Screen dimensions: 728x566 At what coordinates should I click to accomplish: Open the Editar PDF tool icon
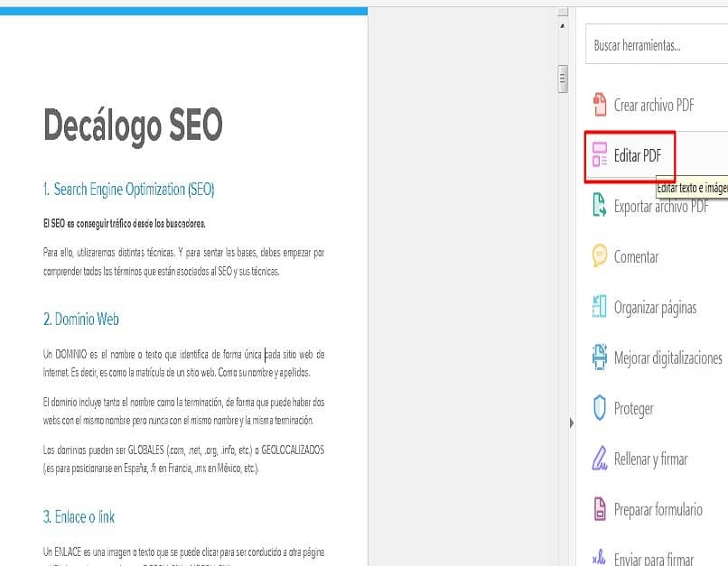tap(600, 155)
